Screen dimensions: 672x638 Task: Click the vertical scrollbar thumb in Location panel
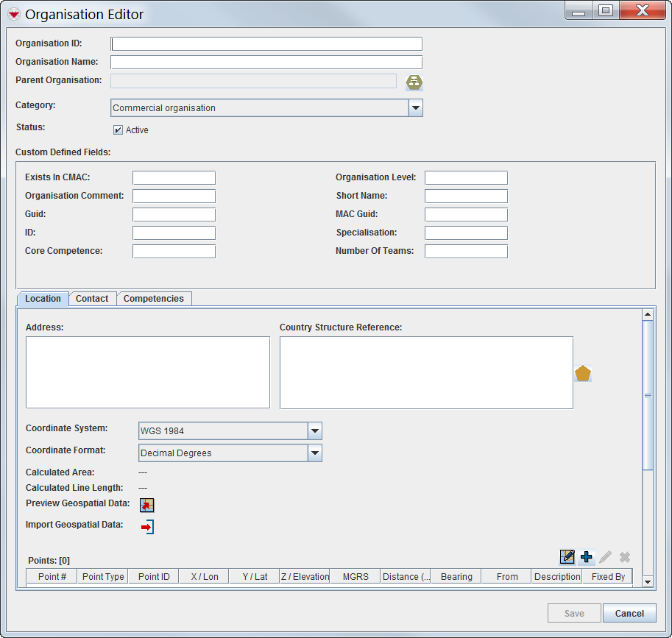click(x=648, y=395)
